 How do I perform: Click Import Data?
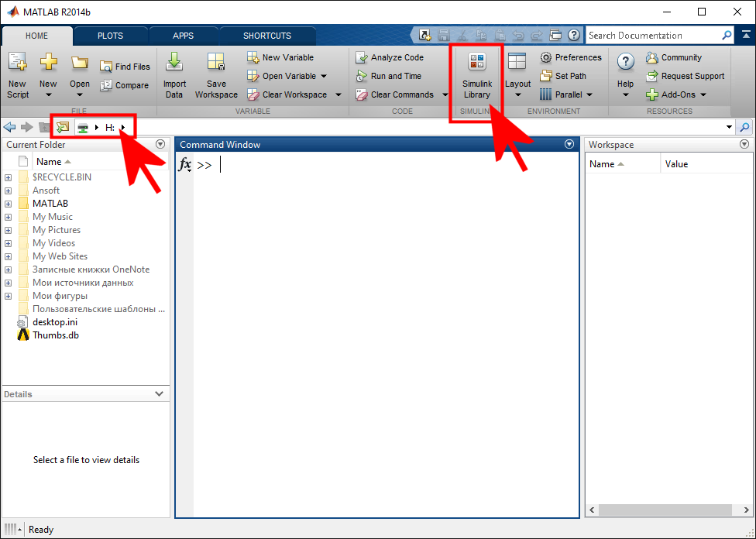pyautogui.click(x=174, y=75)
